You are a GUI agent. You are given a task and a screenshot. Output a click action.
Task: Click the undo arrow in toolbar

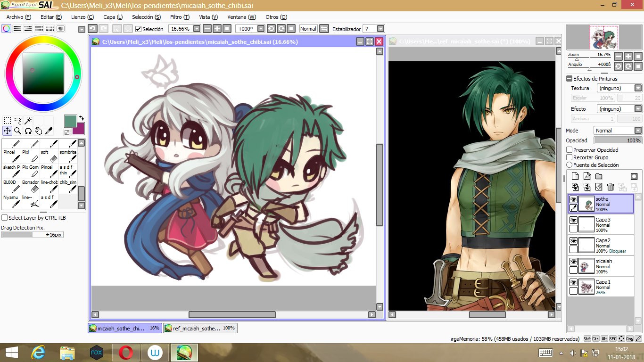(x=93, y=29)
